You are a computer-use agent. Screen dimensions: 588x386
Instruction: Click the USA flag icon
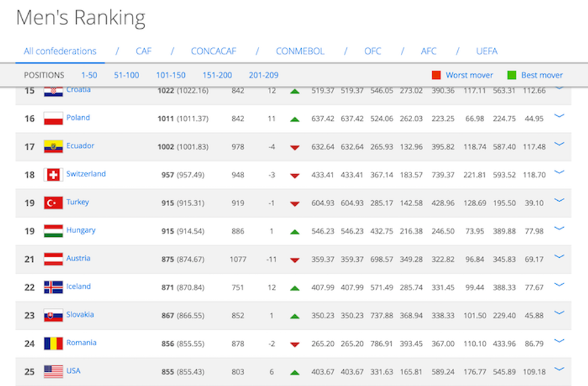[53, 372]
